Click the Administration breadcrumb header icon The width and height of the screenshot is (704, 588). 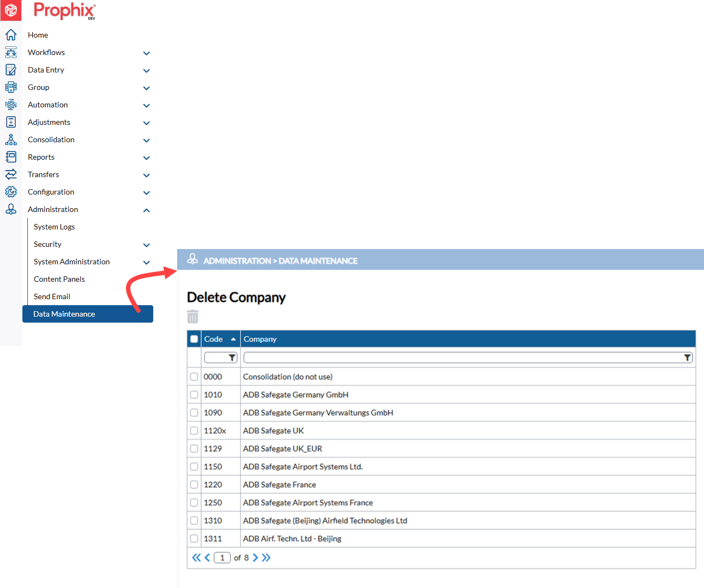click(x=192, y=259)
